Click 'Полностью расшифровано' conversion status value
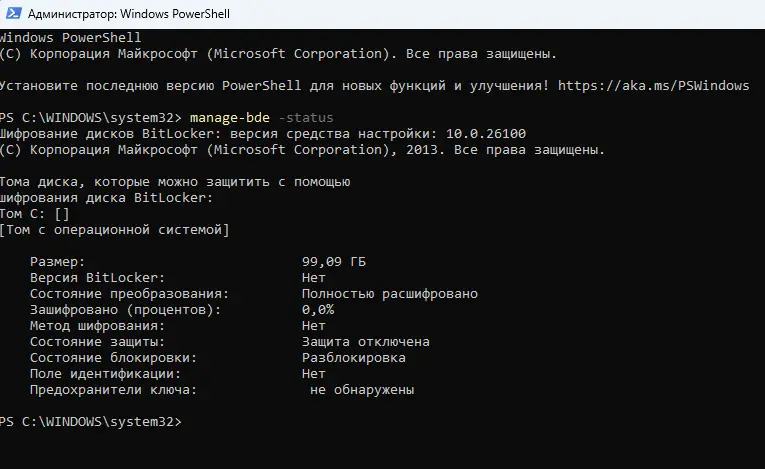765x469 pixels. pyautogui.click(x=389, y=294)
